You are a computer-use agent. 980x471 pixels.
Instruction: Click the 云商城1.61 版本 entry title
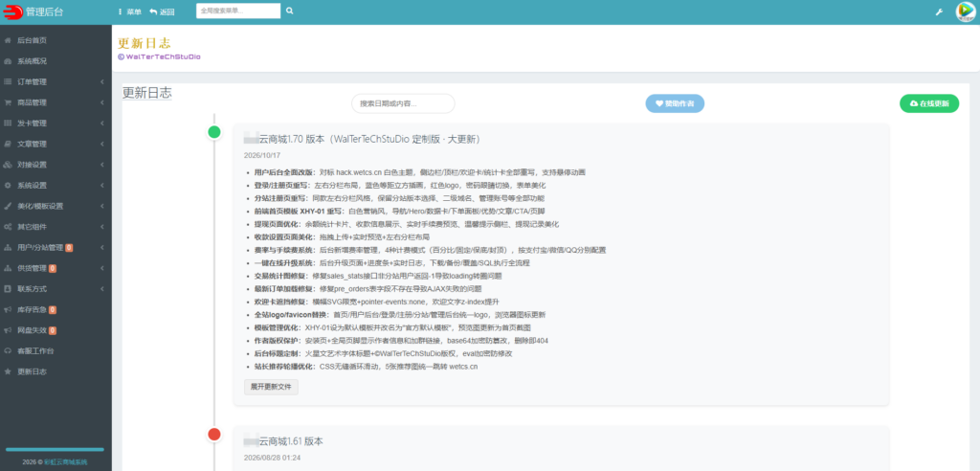point(283,441)
